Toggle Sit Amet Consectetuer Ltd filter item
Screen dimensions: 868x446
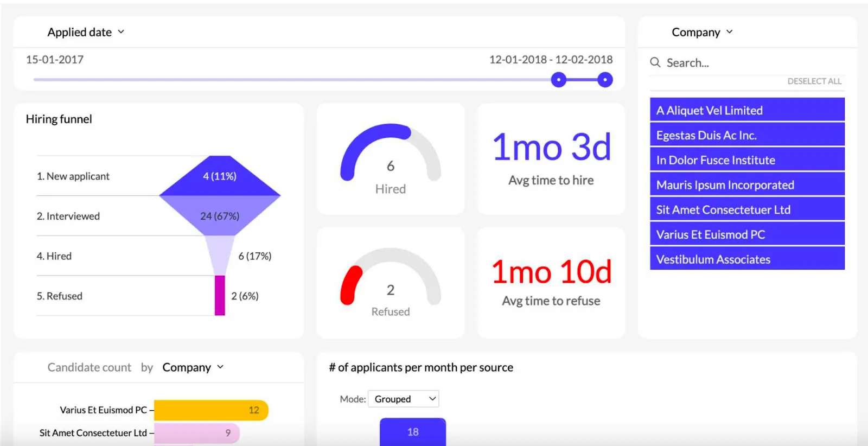[747, 209]
